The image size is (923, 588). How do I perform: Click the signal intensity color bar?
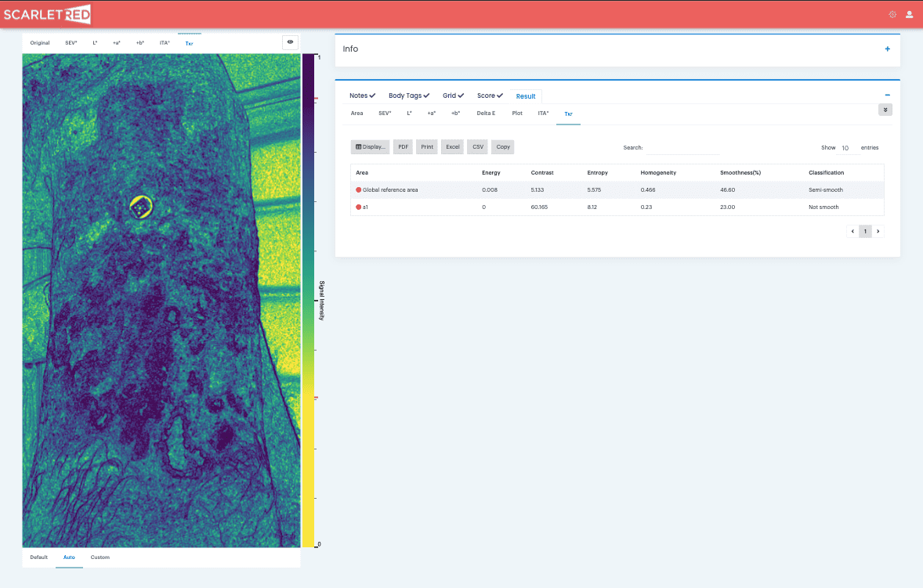click(x=309, y=301)
